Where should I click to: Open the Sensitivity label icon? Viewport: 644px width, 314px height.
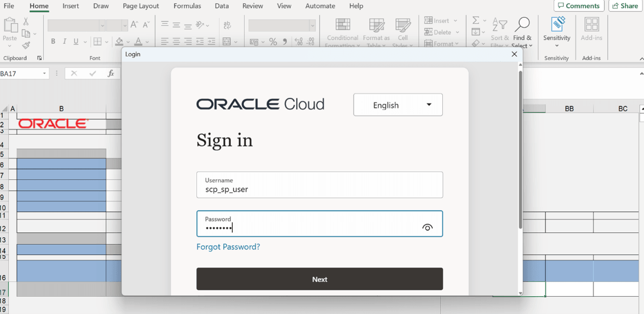coord(557,24)
